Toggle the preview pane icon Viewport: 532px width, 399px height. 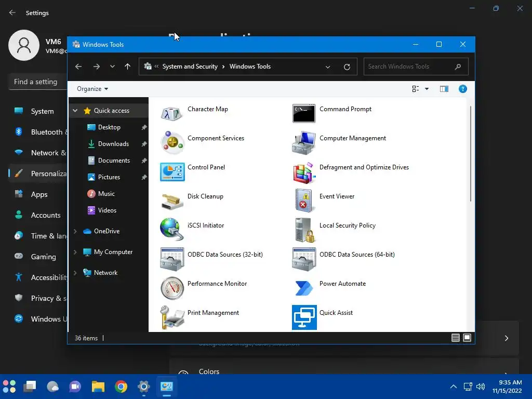[x=444, y=89]
